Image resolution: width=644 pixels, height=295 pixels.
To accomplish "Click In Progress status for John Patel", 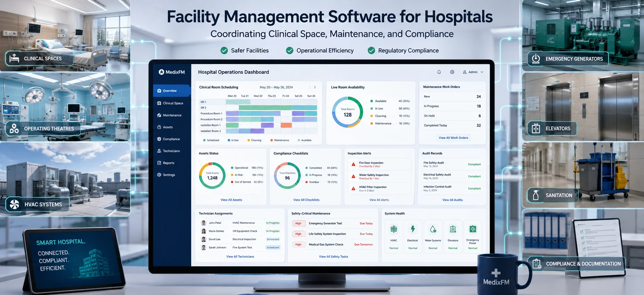I will point(273,223).
